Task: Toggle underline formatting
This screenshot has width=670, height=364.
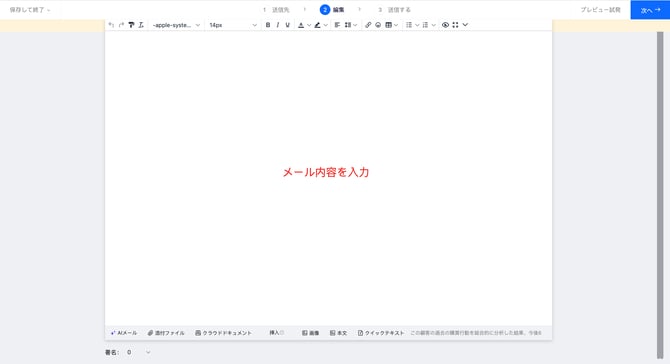Action: (288, 25)
